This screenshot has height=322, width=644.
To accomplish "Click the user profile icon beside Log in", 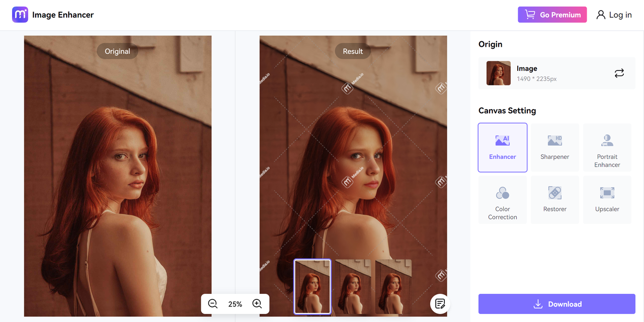I will (x=601, y=15).
